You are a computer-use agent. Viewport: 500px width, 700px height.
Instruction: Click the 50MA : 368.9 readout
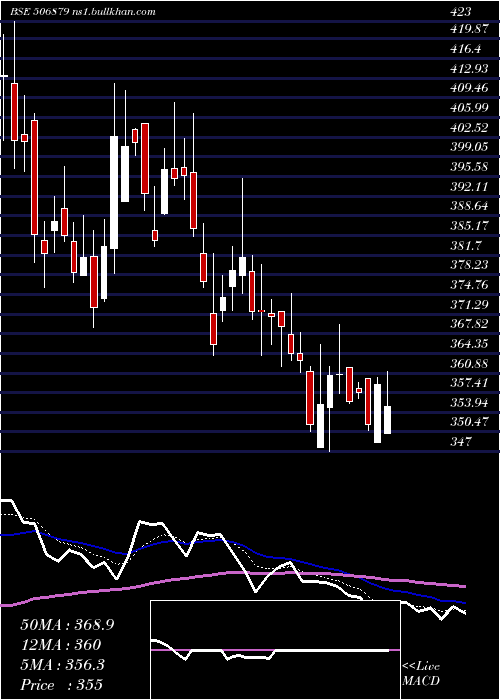(67, 625)
